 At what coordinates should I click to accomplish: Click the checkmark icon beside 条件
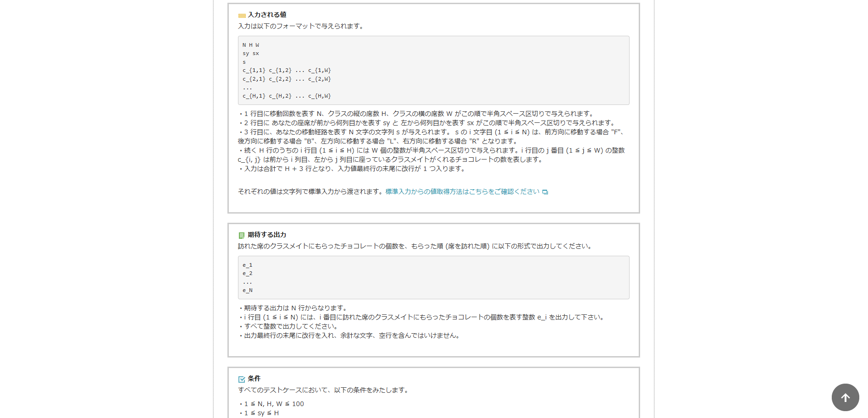242,379
